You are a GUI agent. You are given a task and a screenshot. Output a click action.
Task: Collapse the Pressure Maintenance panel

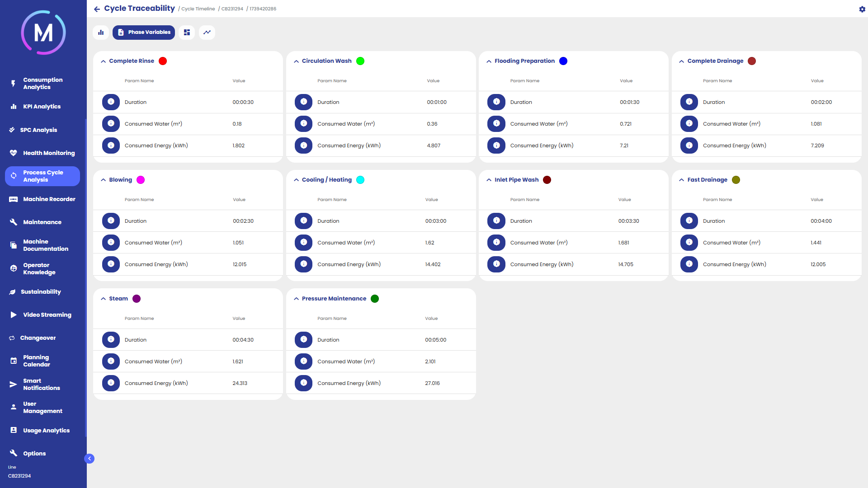(296, 299)
